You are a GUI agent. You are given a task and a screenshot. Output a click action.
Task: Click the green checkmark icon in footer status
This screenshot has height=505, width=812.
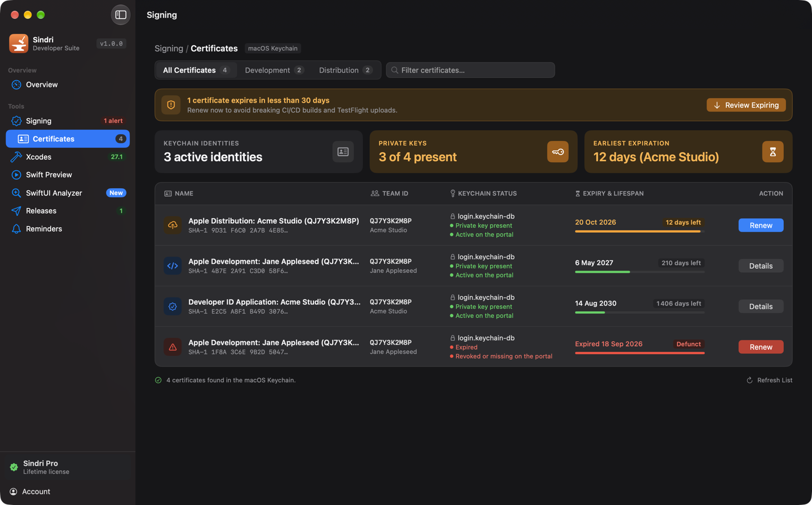(x=158, y=380)
